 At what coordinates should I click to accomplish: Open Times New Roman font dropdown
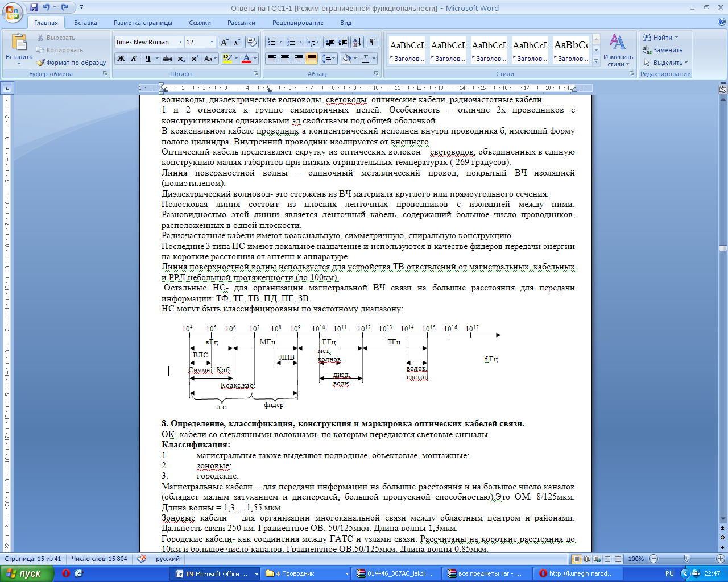click(x=180, y=42)
